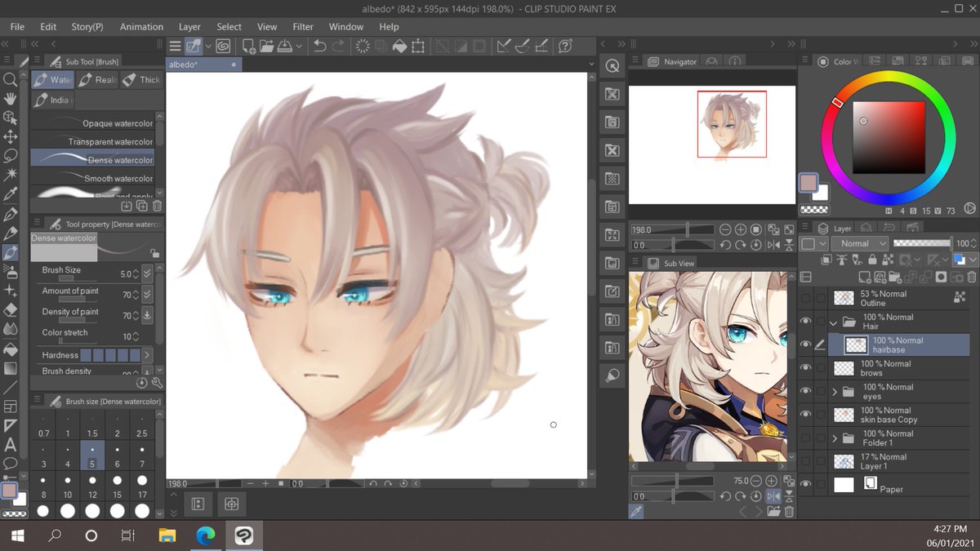The width and height of the screenshot is (980, 551).
Task: Click the Redo arrow in command bar
Action: click(340, 47)
